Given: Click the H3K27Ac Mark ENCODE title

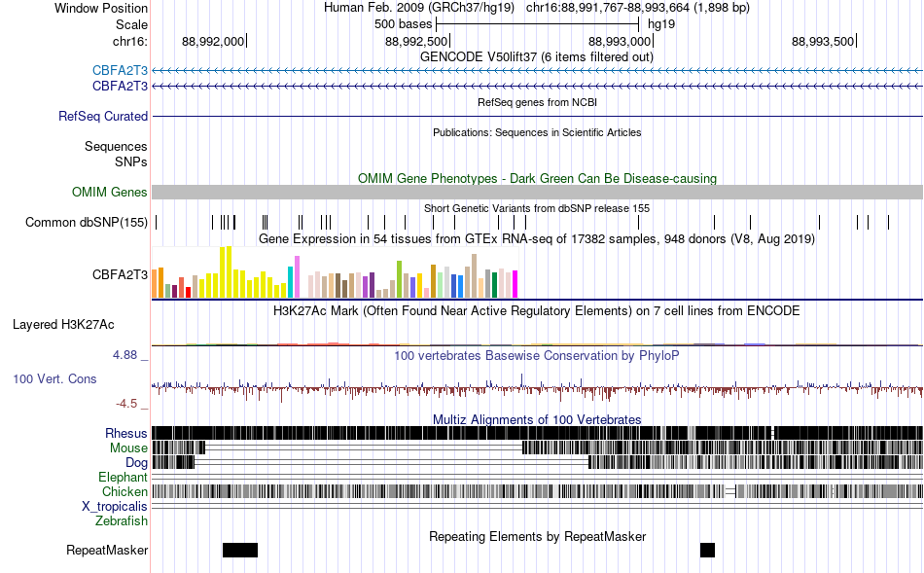Looking at the screenshot, I should coord(537,310).
